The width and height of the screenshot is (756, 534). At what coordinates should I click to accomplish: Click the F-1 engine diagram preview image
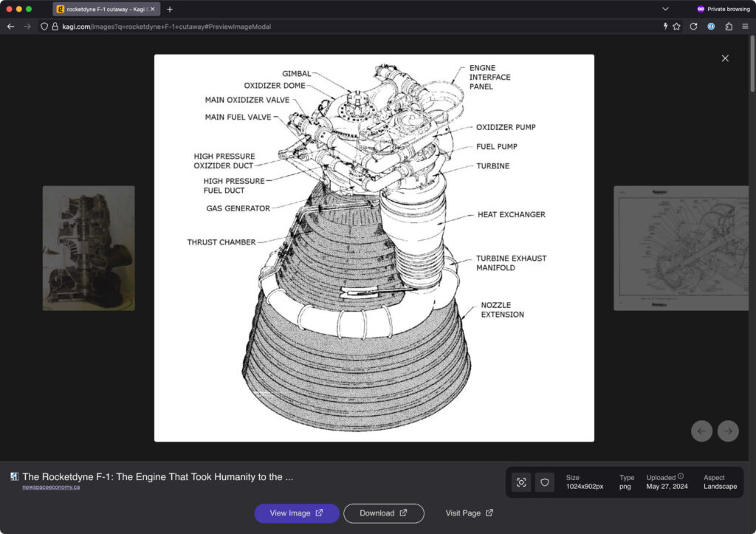pyautogui.click(x=374, y=248)
